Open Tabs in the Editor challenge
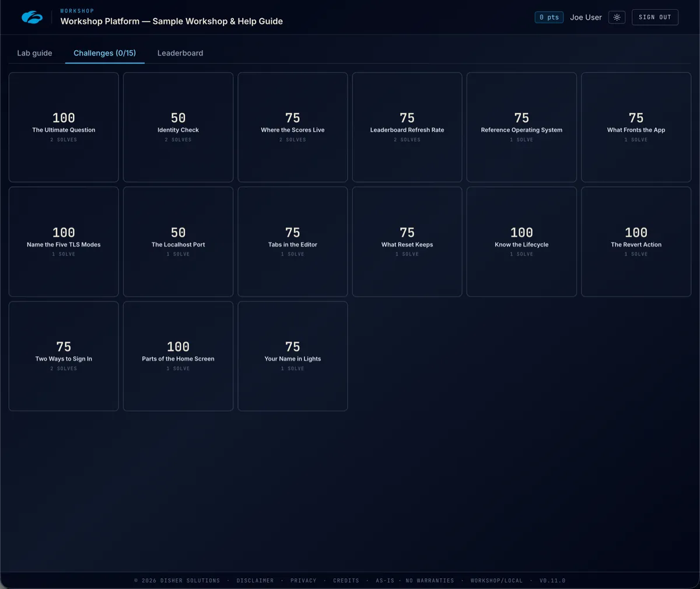 [293, 241]
